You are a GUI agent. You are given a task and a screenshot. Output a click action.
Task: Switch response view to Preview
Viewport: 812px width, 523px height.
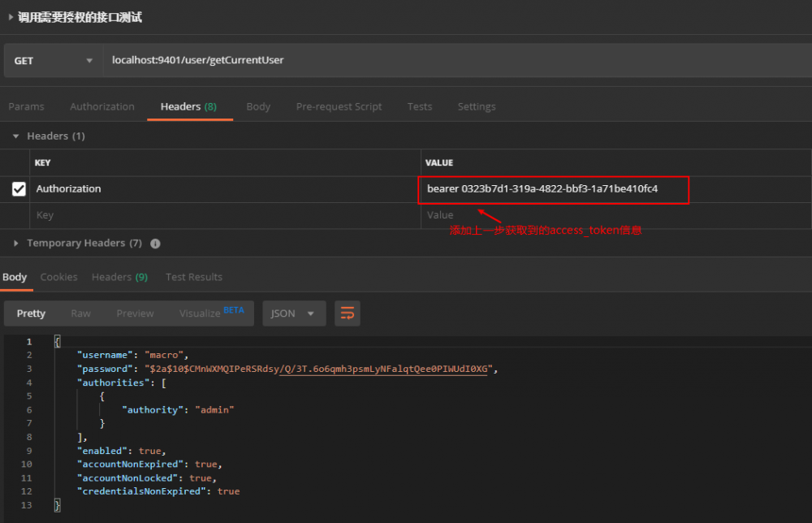pyautogui.click(x=135, y=313)
